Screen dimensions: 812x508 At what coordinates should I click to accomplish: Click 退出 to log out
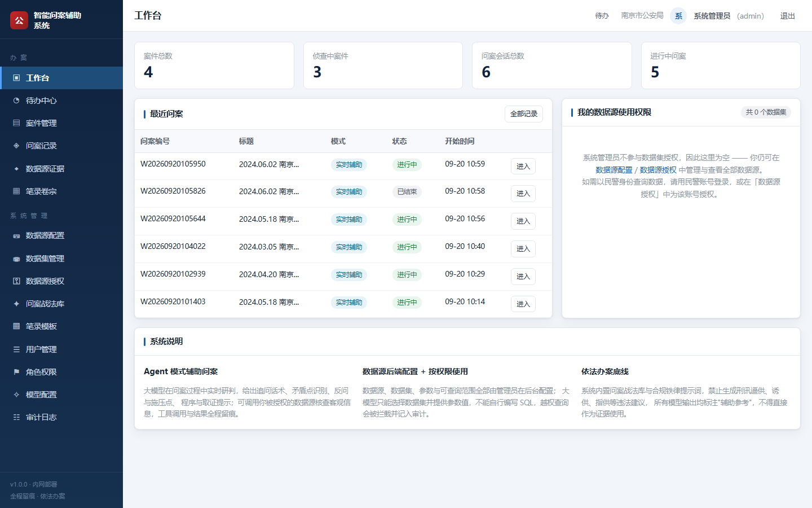(788, 16)
